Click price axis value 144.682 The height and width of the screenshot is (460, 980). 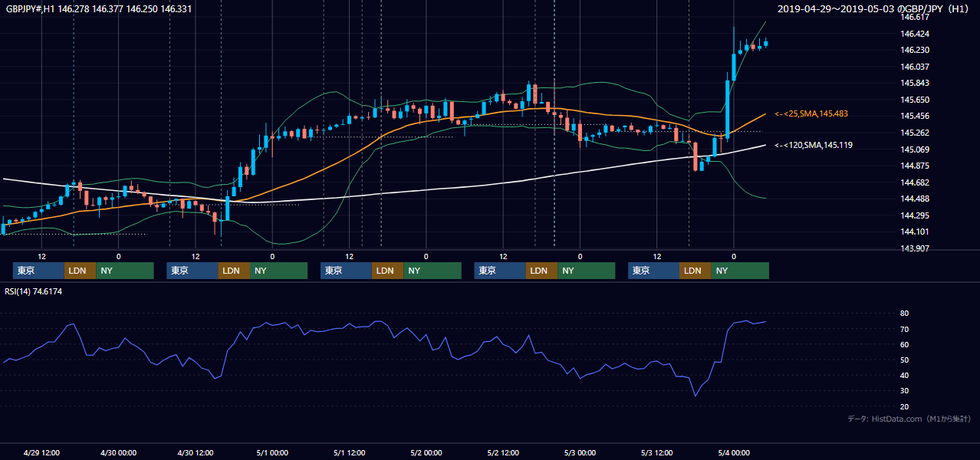915,182
